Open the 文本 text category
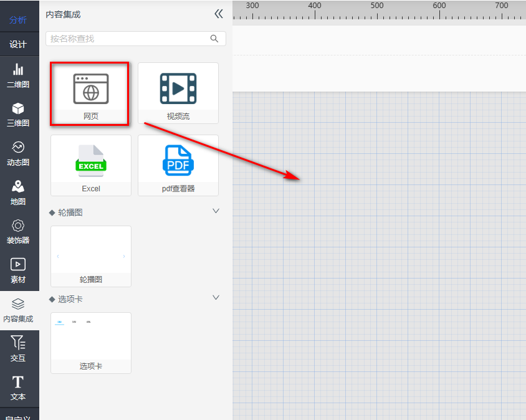 tap(18, 388)
